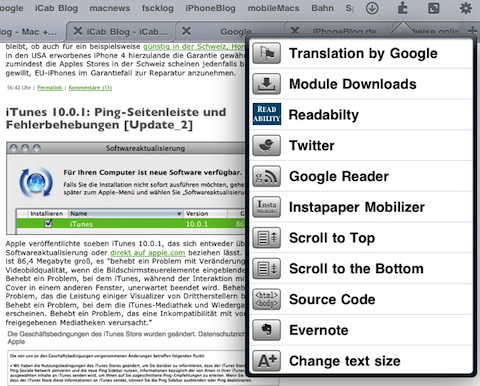Select Translation by Google menu entry

click(361, 53)
